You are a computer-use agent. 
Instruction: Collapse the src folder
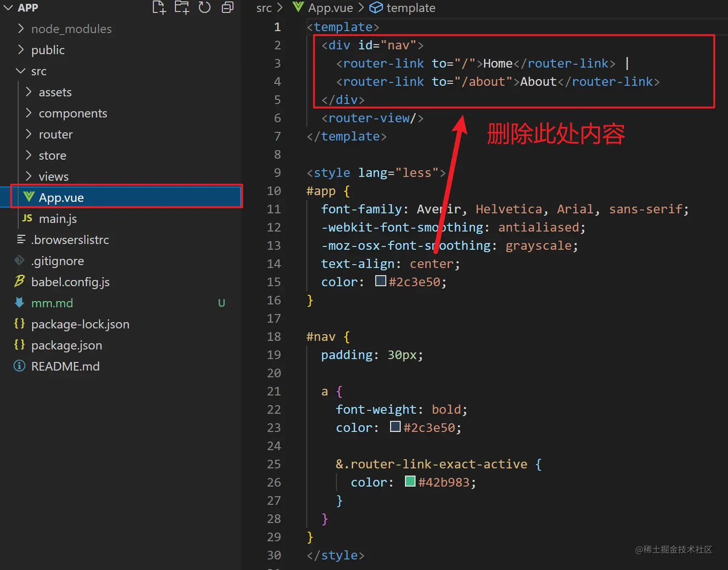click(21, 71)
